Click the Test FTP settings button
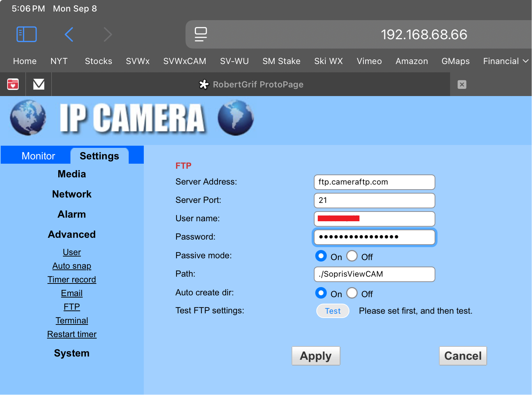Screen dimensions: 532x395 click(332, 311)
